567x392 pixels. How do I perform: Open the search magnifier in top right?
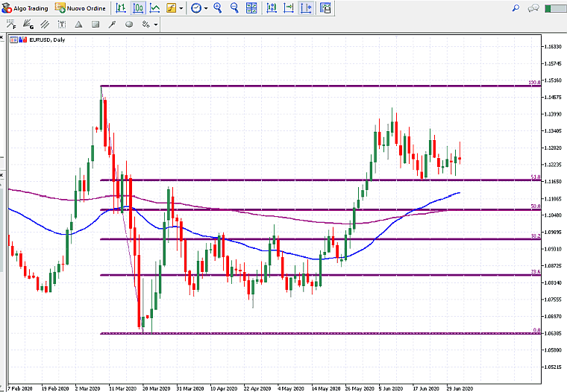pyautogui.click(x=516, y=8)
